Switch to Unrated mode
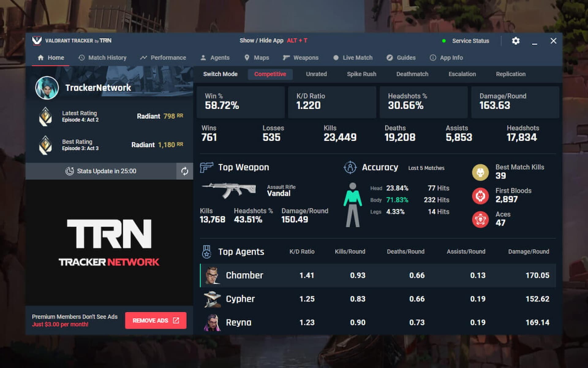The height and width of the screenshot is (368, 588). point(316,73)
